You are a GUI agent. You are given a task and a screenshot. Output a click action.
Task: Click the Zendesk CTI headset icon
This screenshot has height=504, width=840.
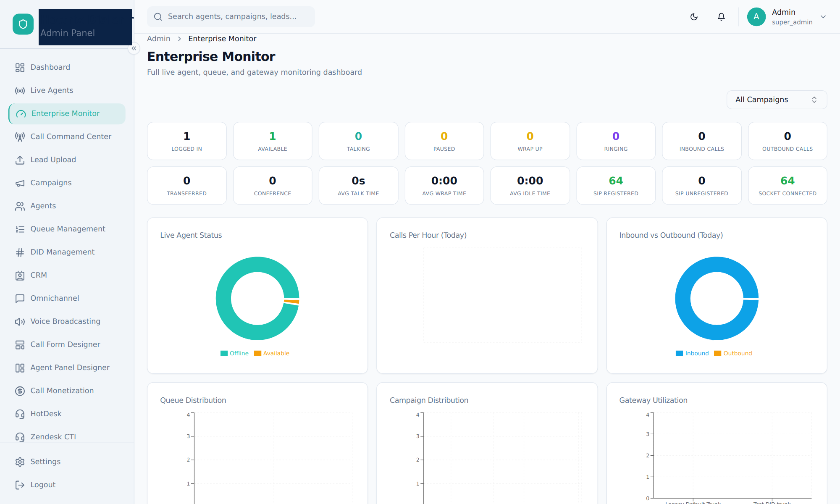click(20, 437)
